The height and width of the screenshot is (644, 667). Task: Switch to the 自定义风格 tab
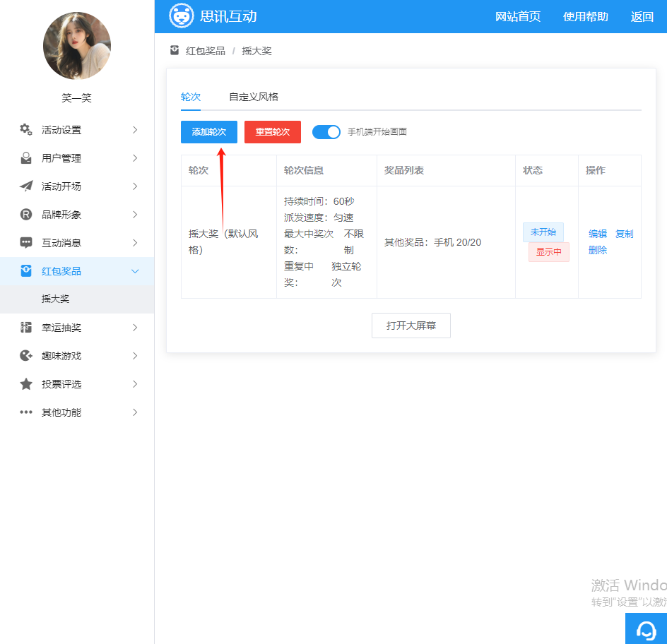(254, 97)
